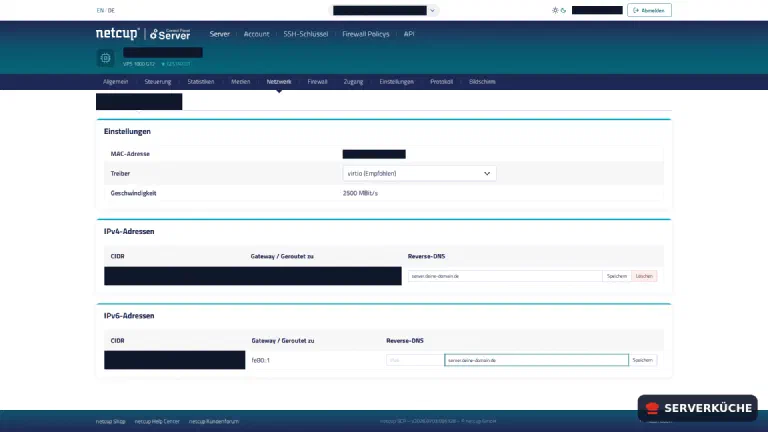
Task: Switch language to DE
Action: coord(111,10)
